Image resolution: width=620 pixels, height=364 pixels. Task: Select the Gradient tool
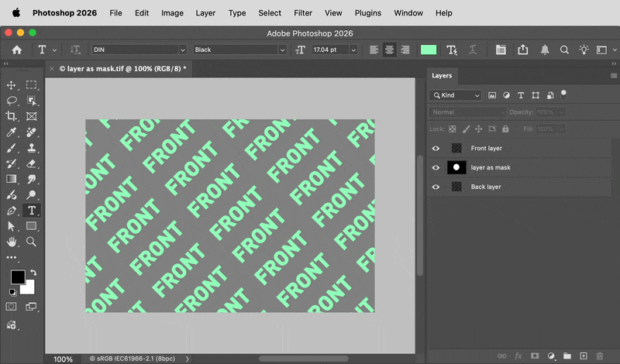[11, 179]
